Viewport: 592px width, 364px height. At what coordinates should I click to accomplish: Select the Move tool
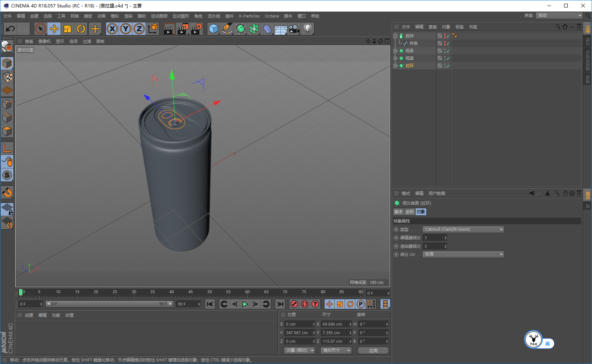tap(54, 29)
